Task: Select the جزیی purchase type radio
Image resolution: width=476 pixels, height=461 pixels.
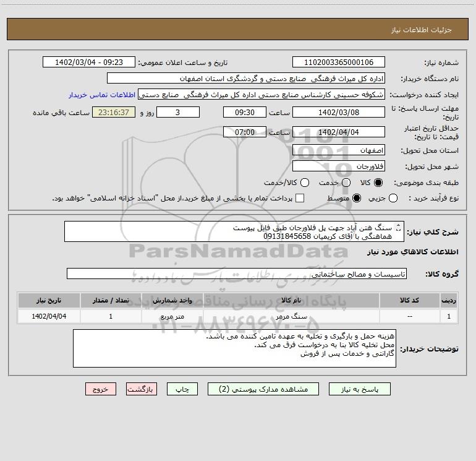Action: pos(393,198)
